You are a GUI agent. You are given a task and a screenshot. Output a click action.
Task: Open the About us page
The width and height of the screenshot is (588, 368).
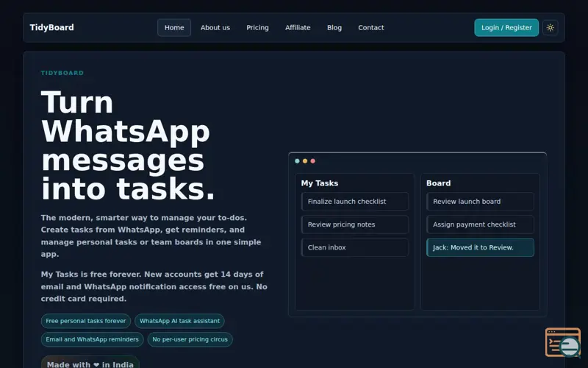[x=215, y=27]
